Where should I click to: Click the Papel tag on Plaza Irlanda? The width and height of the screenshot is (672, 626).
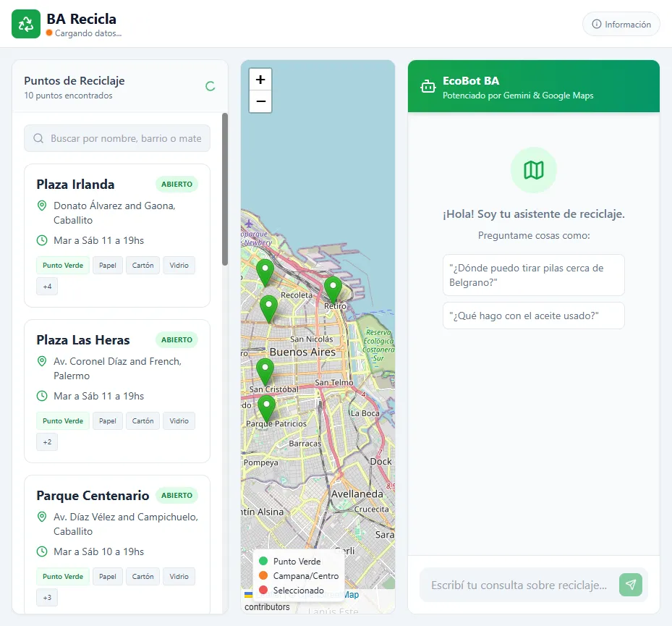pos(108,265)
